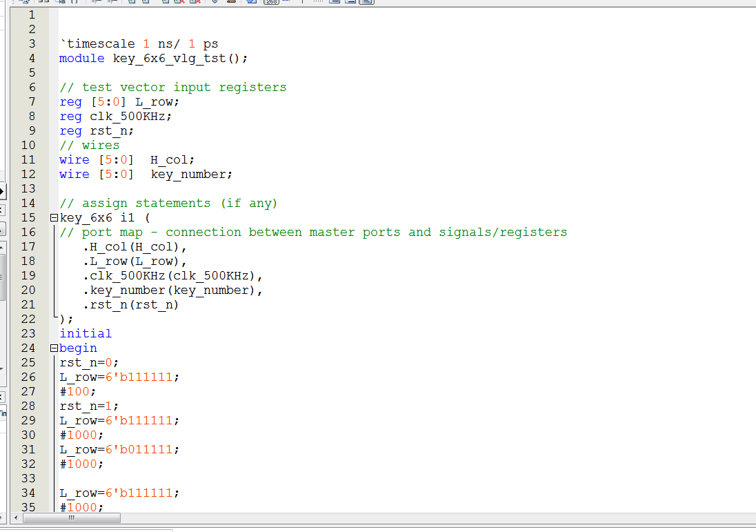756x532 pixels.
Task: Click the delete all bookmarks icon
Action: tap(177, 3)
